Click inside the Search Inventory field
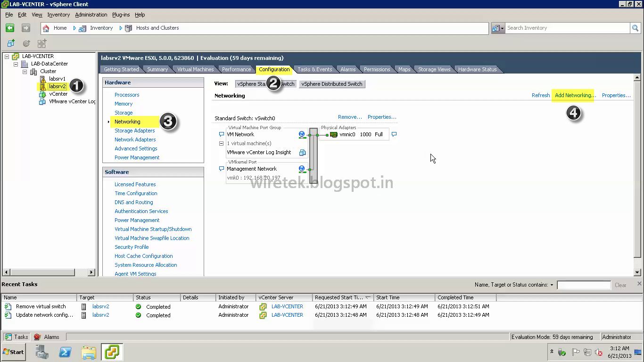This screenshot has height=362, width=644. pos(542,28)
